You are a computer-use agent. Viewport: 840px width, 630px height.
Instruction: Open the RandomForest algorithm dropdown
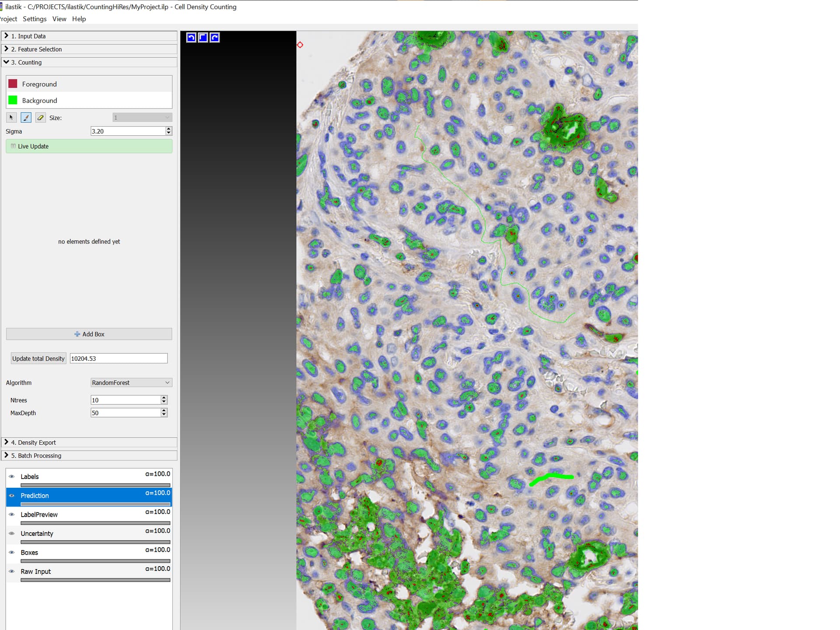pos(167,382)
